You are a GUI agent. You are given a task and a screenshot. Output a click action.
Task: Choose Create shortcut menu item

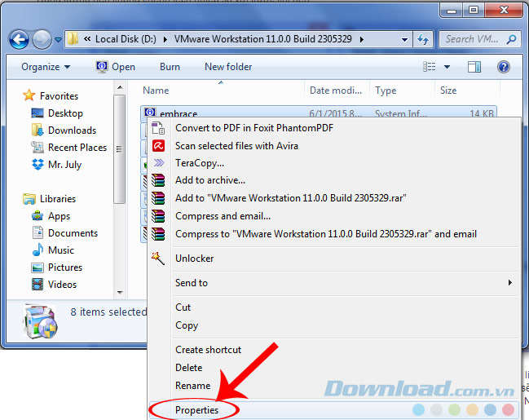334,350
